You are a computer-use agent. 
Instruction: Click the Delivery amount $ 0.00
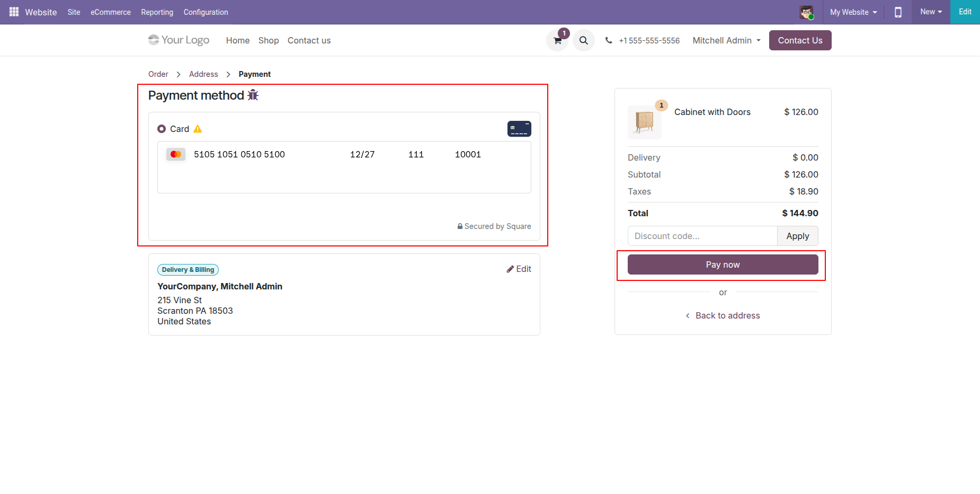[x=805, y=157]
